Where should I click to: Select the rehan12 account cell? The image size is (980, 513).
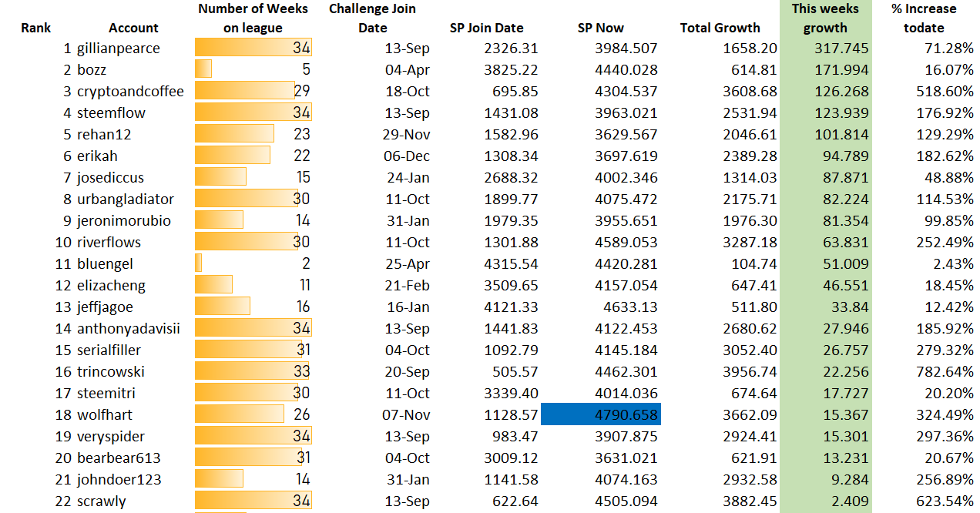click(104, 134)
